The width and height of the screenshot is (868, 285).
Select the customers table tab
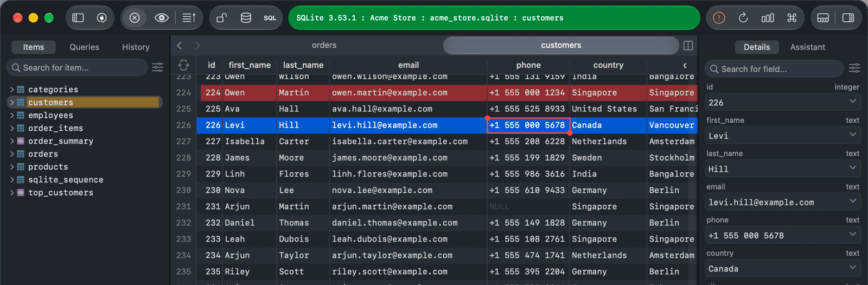click(561, 46)
